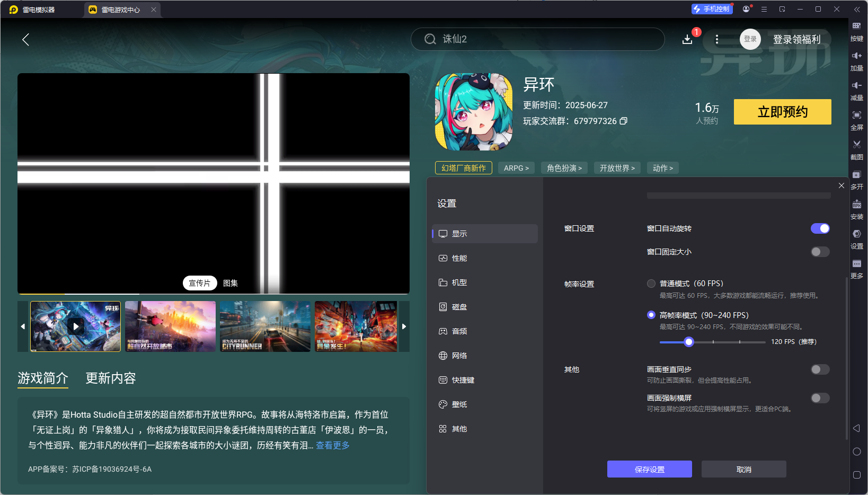
Task: Show 更多 tools in right sidebar
Action: pos(856,269)
